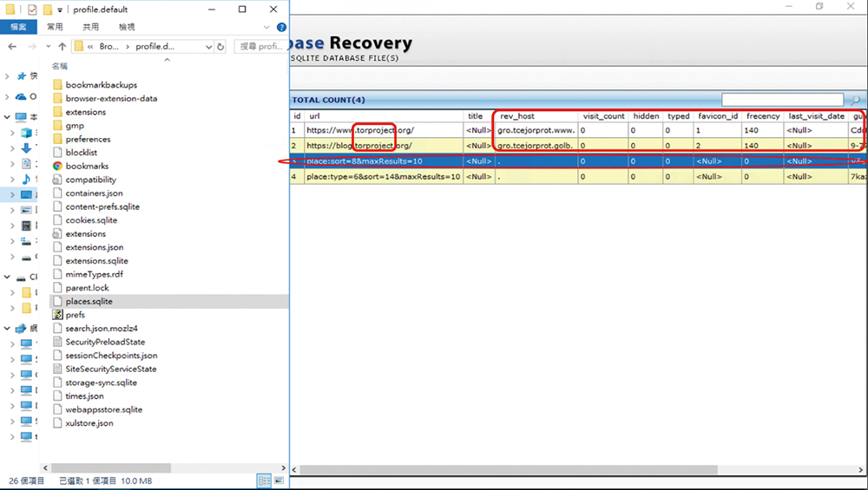Navigate forward in Explorer

point(32,47)
